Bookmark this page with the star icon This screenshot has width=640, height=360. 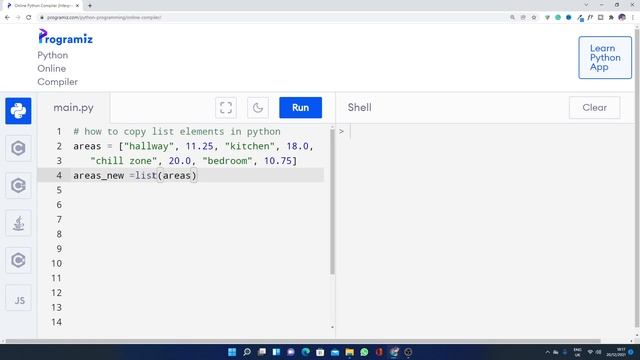[x=534, y=18]
